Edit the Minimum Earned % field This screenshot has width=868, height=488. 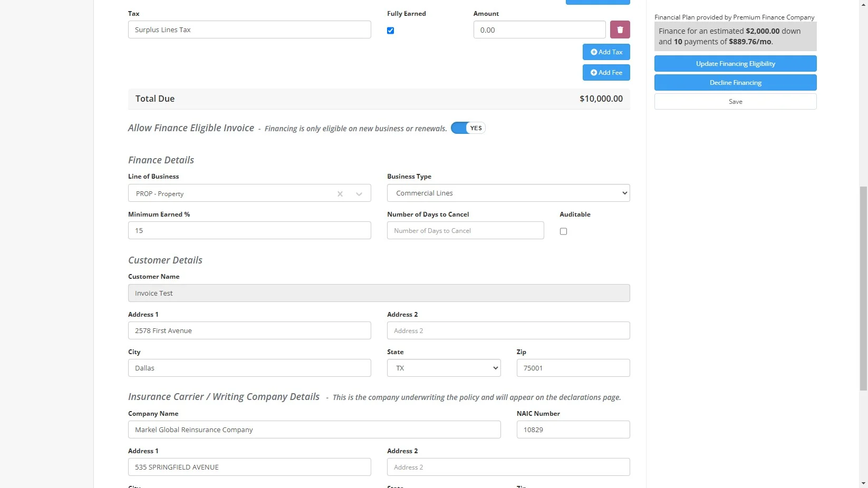pyautogui.click(x=249, y=230)
